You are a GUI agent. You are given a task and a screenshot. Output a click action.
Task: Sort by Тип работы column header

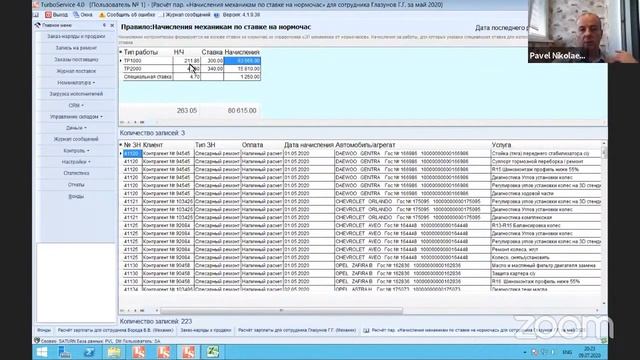(141, 52)
